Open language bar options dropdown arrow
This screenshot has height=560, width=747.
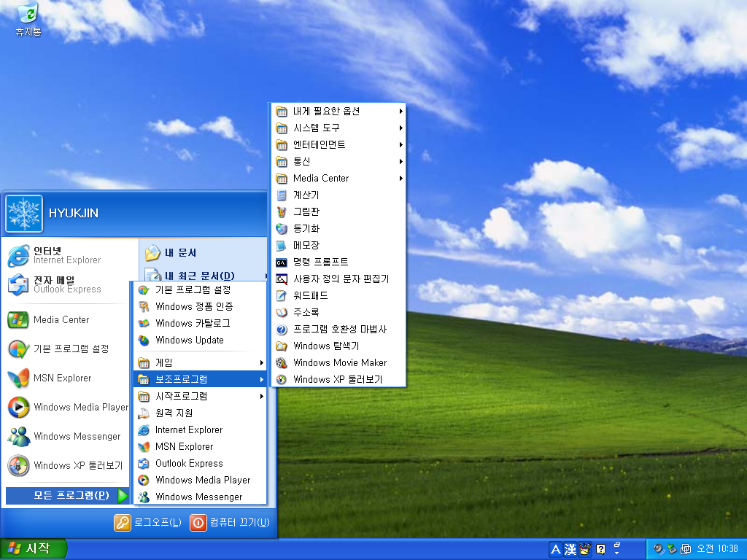click(617, 553)
